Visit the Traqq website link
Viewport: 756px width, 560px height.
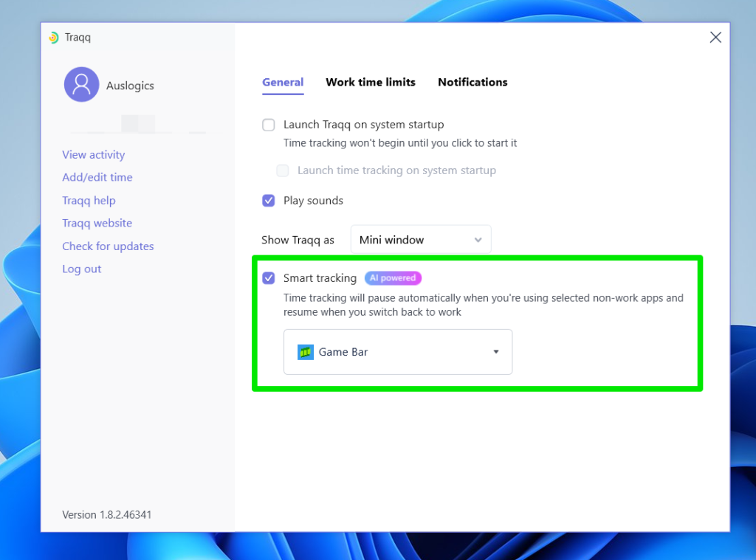tap(97, 224)
